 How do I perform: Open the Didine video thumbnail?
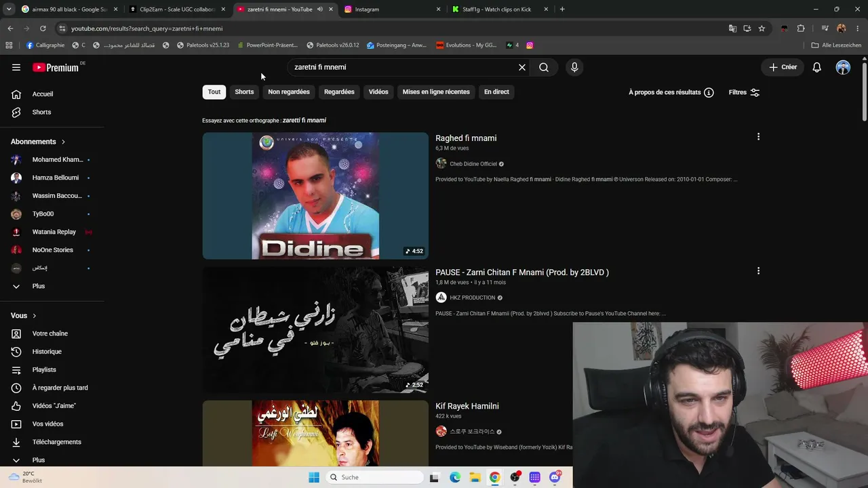coord(315,196)
